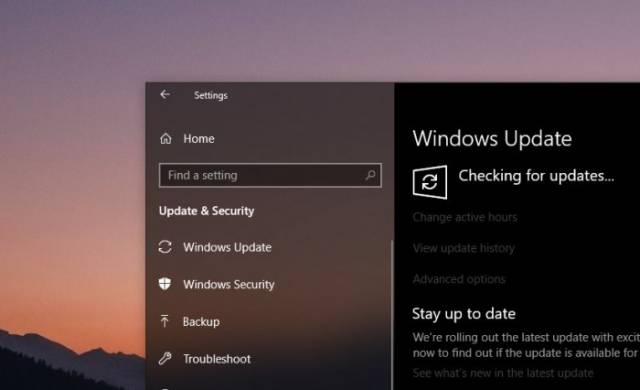Open the Home settings page
This screenshot has width=640, height=390.
click(199, 139)
